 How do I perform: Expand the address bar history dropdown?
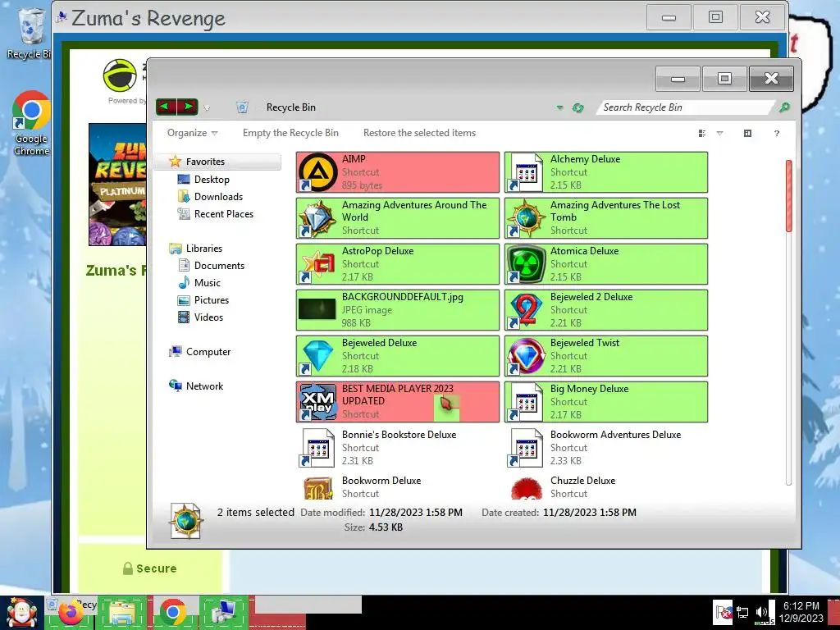coord(559,107)
